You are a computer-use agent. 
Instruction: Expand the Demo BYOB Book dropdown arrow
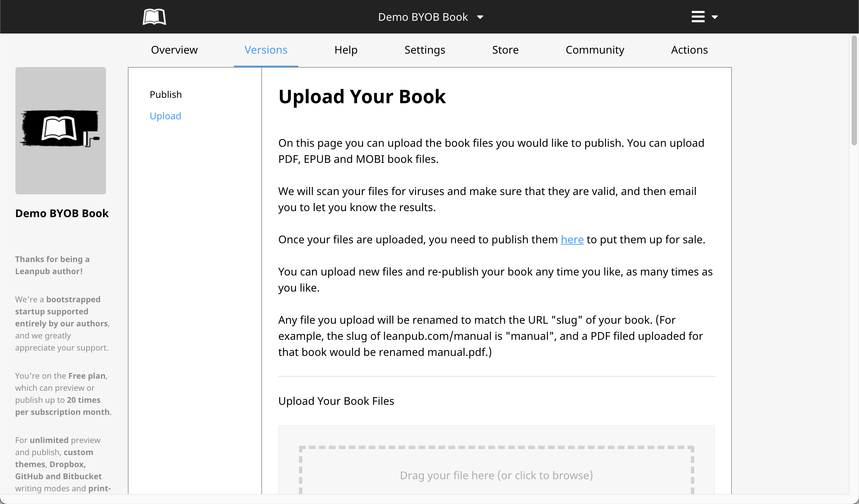tap(480, 17)
